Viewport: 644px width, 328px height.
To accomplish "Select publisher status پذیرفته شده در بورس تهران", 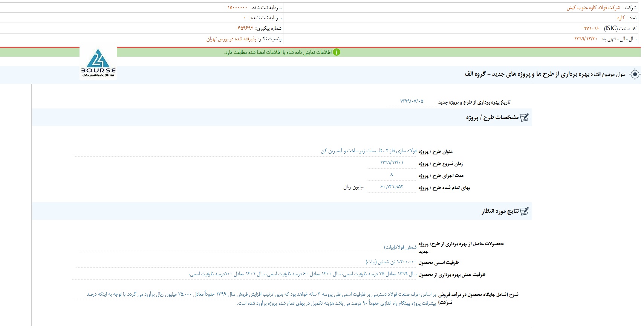I will point(231,39).
